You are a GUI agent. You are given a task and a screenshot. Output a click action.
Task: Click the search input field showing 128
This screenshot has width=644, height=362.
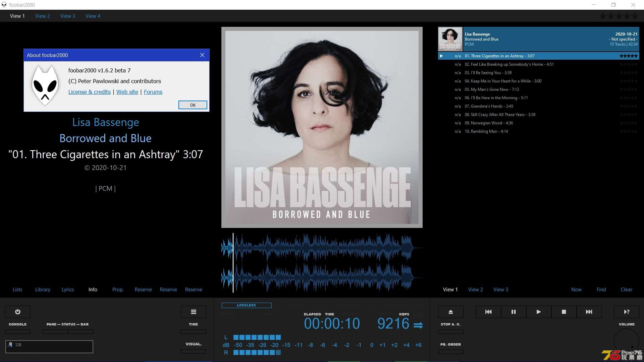coord(49,347)
